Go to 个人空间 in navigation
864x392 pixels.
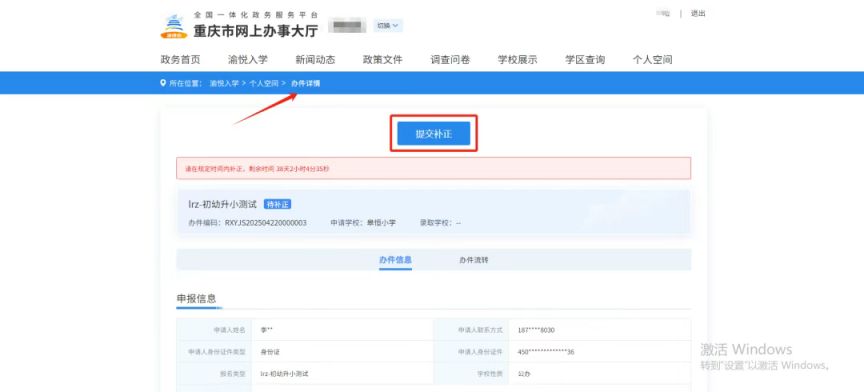pos(652,60)
